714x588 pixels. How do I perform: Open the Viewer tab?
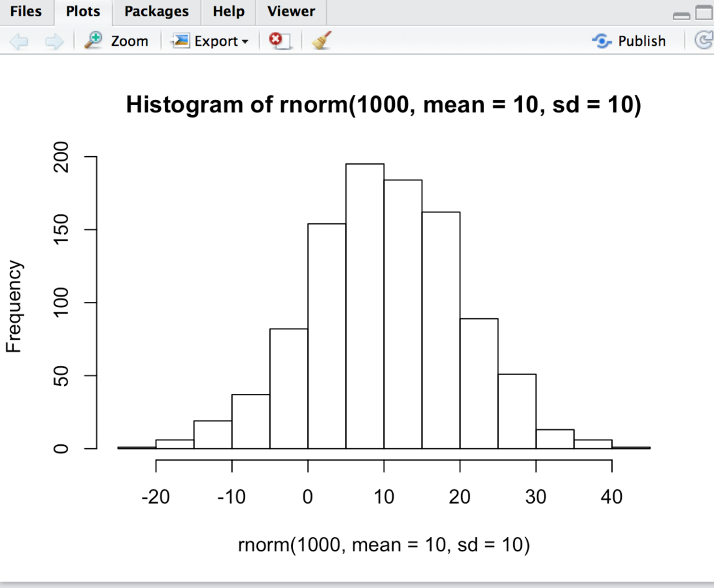(291, 11)
